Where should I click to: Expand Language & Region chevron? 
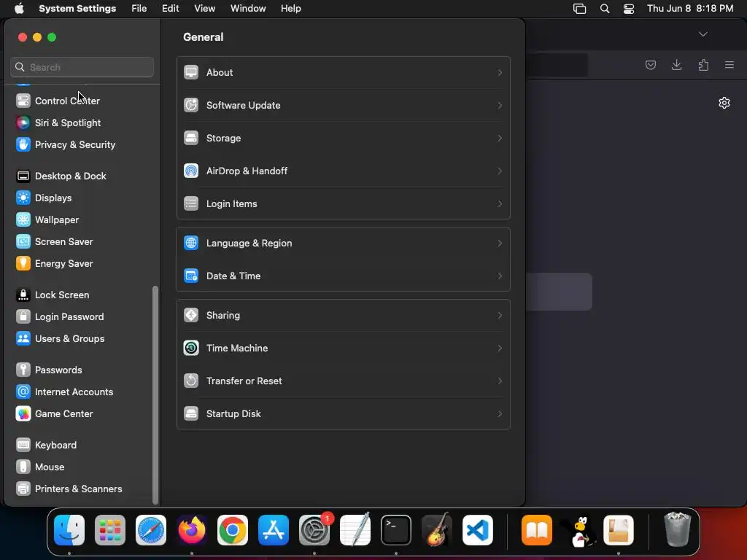(500, 244)
